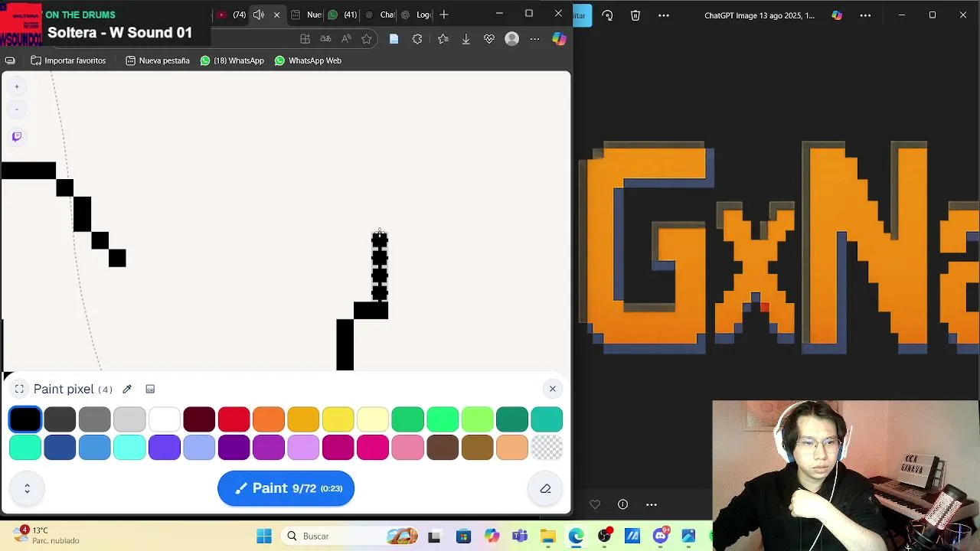980x551 pixels.
Task: Switch to the 'Chat' ChatGPT tab
Action: [380, 15]
